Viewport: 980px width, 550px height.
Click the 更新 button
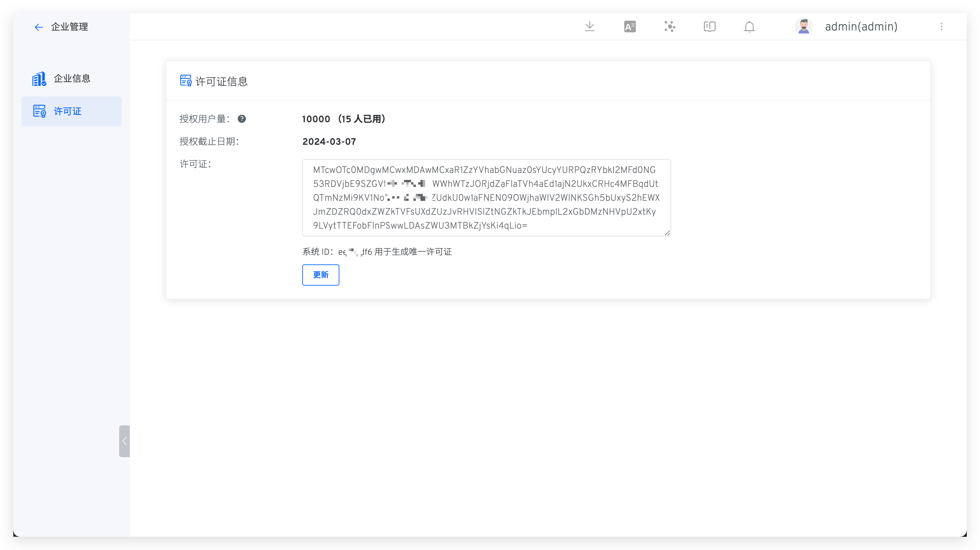tap(320, 275)
